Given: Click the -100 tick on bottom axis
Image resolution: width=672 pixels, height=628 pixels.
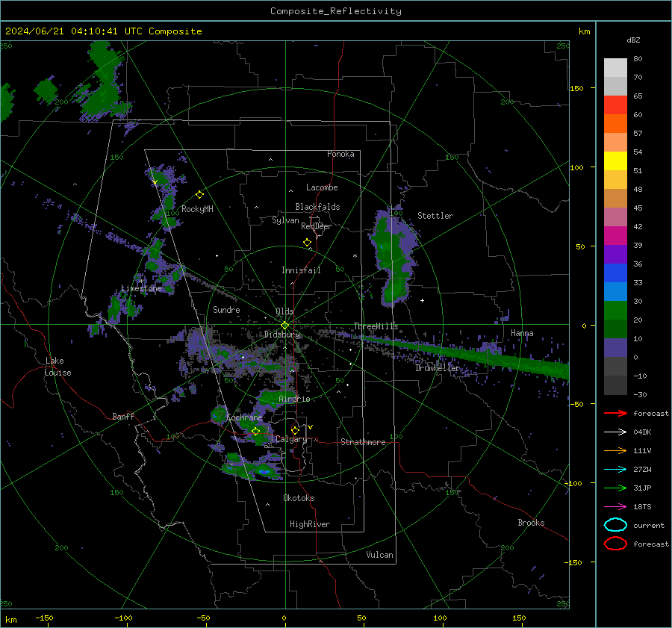Looking at the screenshot, I should point(123,618).
